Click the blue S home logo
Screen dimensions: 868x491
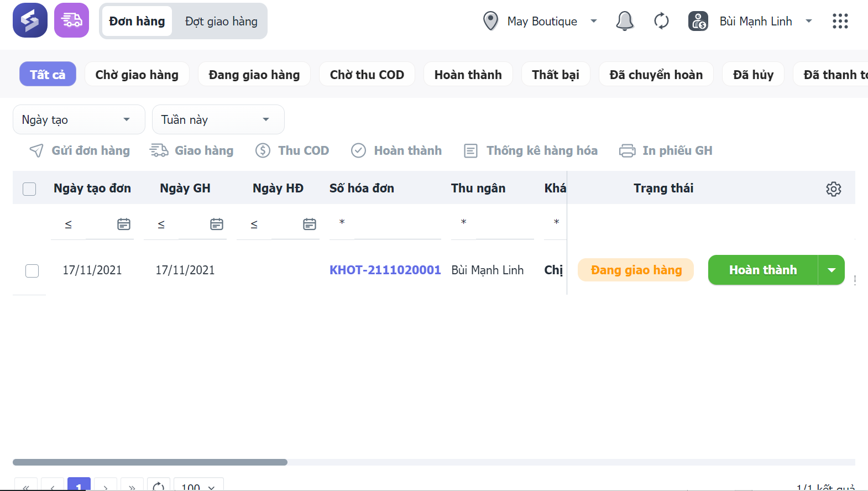pyautogui.click(x=30, y=20)
